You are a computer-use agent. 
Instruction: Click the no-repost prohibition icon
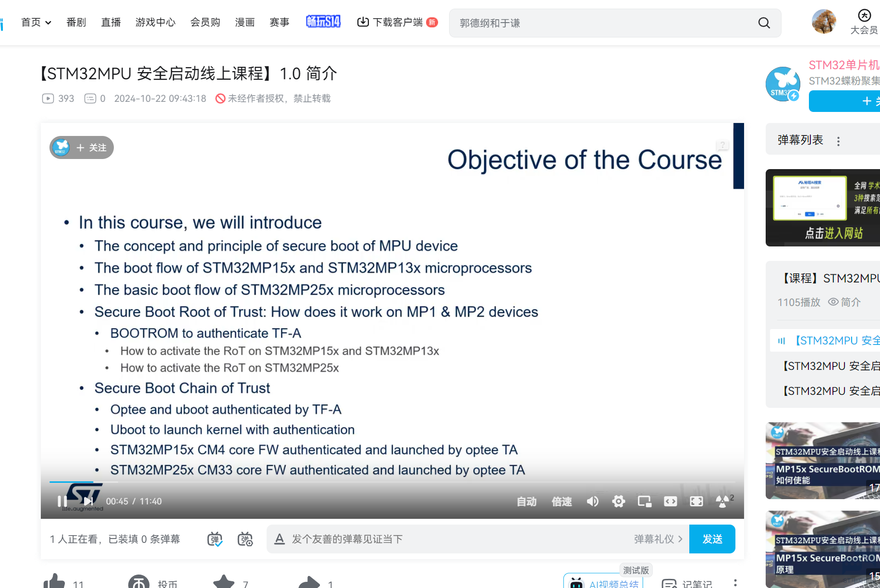pos(220,98)
